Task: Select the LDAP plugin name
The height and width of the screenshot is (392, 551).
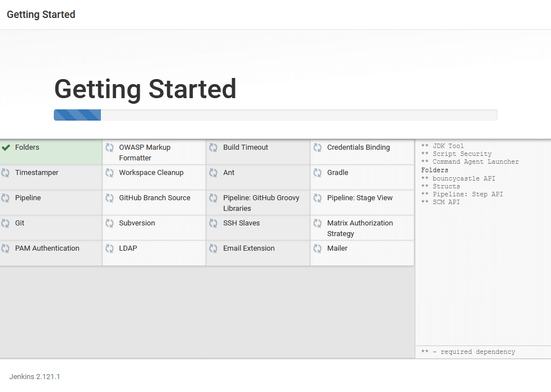Action: pos(128,248)
